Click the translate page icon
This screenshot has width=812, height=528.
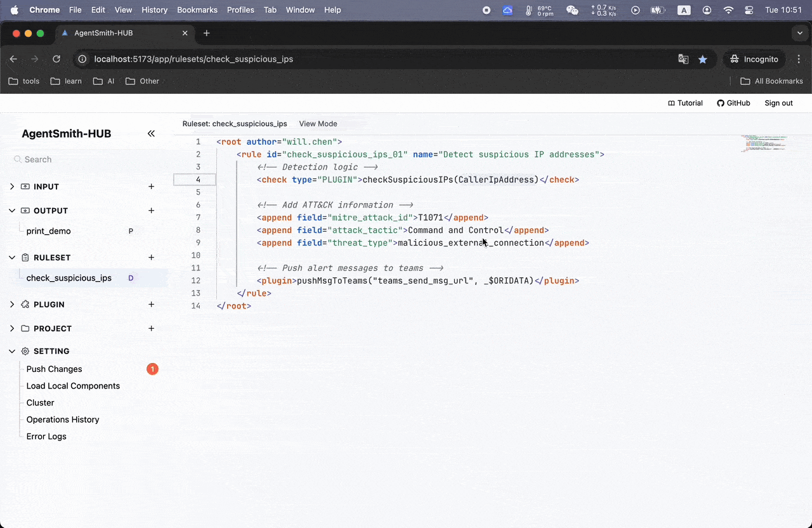click(x=683, y=59)
